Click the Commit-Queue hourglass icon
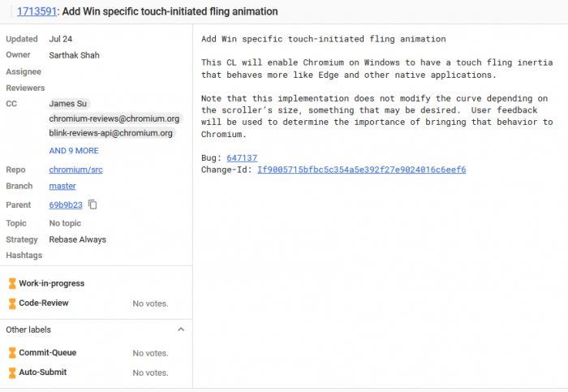The height and width of the screenshot is (392, 568). pos(12,353)
